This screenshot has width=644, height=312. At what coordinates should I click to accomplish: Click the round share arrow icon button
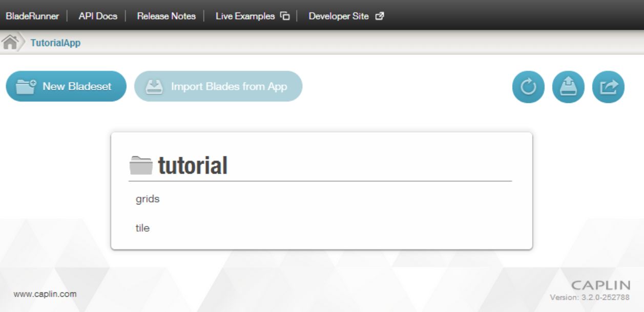(x=609, y=87)
